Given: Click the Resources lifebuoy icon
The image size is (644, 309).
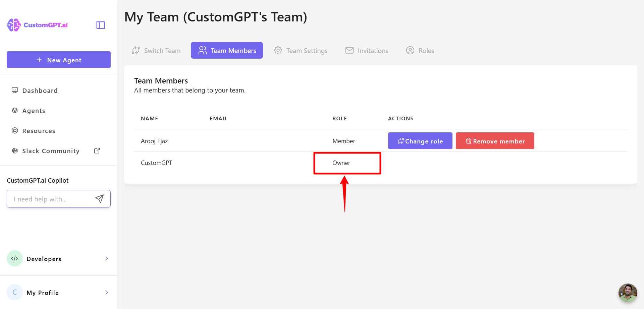Looking at the screenshot, I should coord(15,130).
